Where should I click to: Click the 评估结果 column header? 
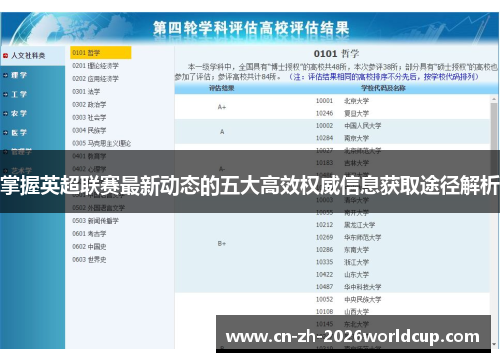pyautogui.click(x=222, y=88)
